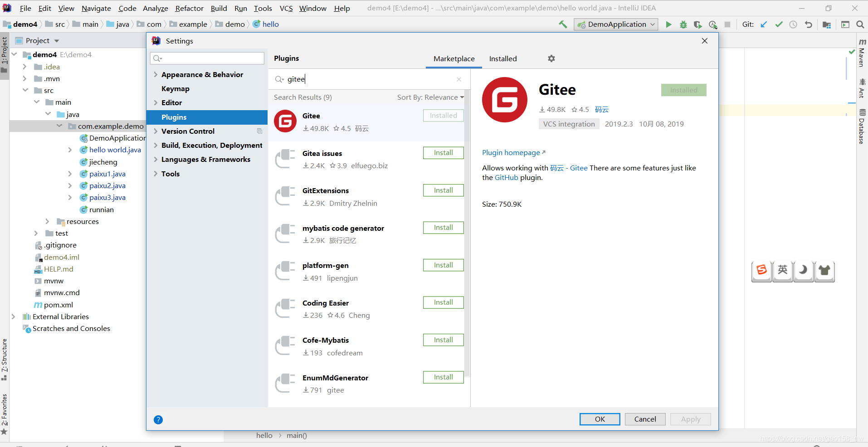Open the Database tool window
This screenshot has height=447, width=868.
(x=862, y=126)
